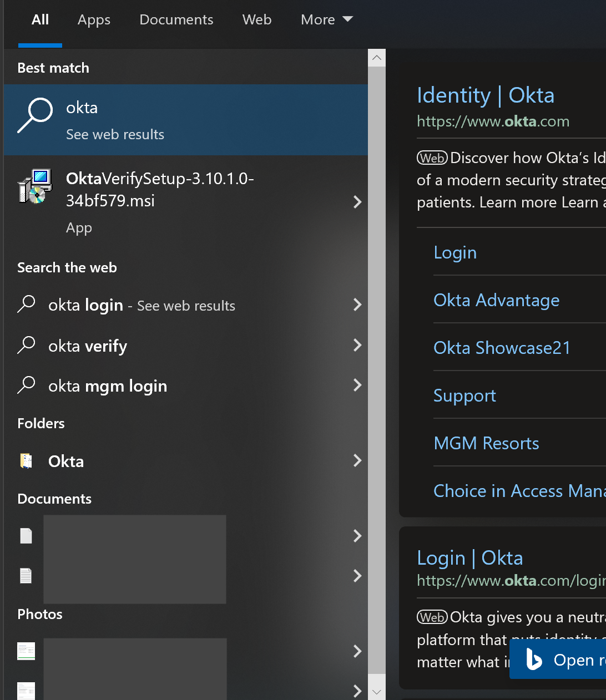Switch to the All tab
The height and width of the screenshot is (700, 606).
40,20
